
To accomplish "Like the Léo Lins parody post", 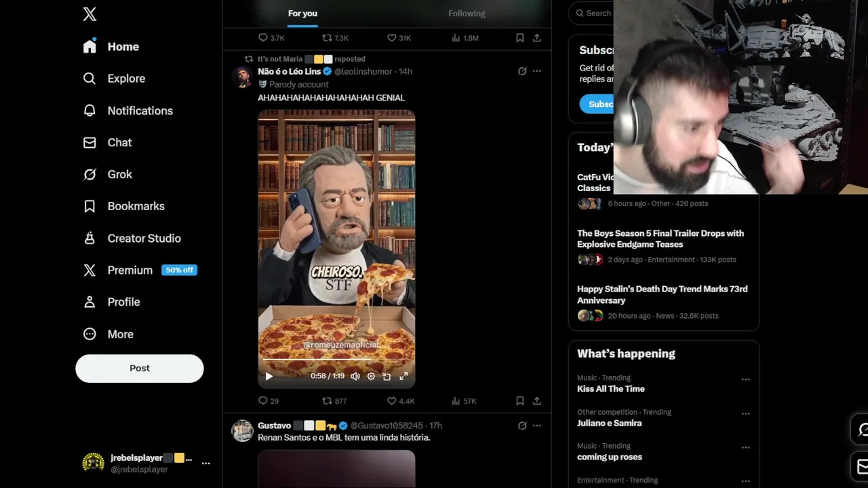I will [x=400, y=401].
